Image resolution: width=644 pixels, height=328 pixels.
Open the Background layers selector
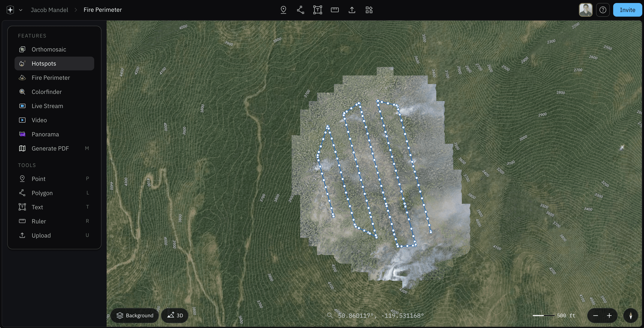point(135,316)
